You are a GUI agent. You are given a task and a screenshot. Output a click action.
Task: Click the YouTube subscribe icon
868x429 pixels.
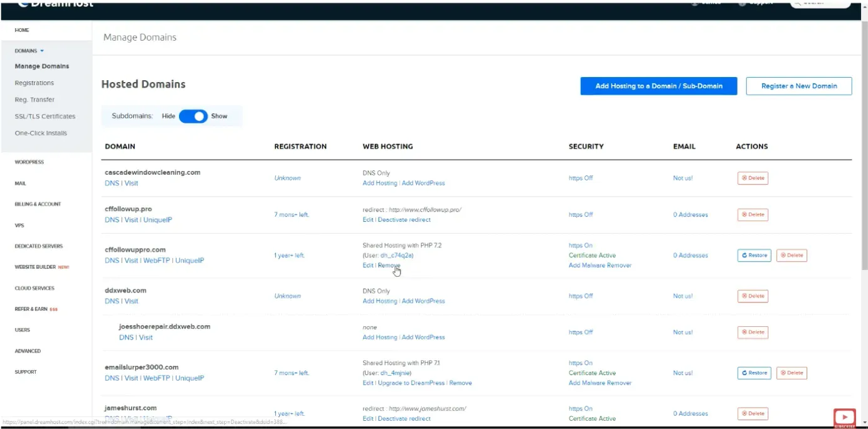pos(844,417)
